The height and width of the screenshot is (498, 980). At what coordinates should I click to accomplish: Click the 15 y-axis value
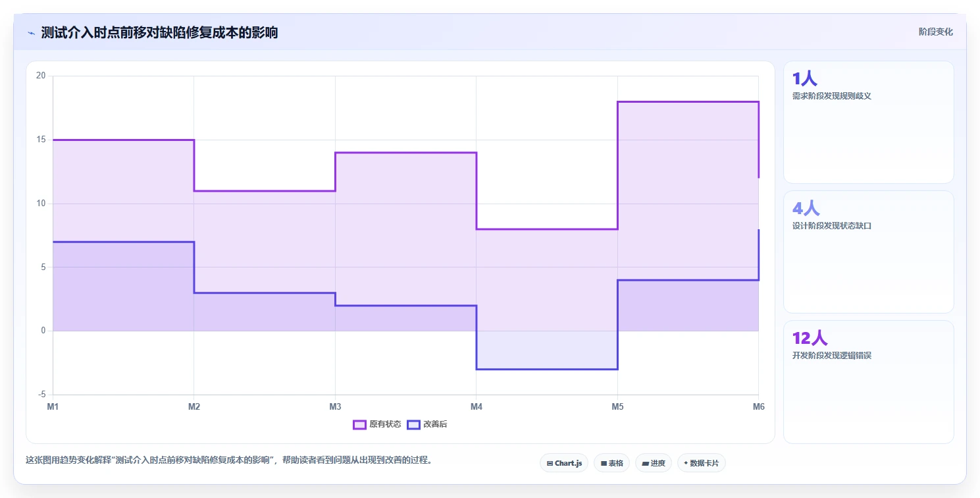(x=41, y=140)
